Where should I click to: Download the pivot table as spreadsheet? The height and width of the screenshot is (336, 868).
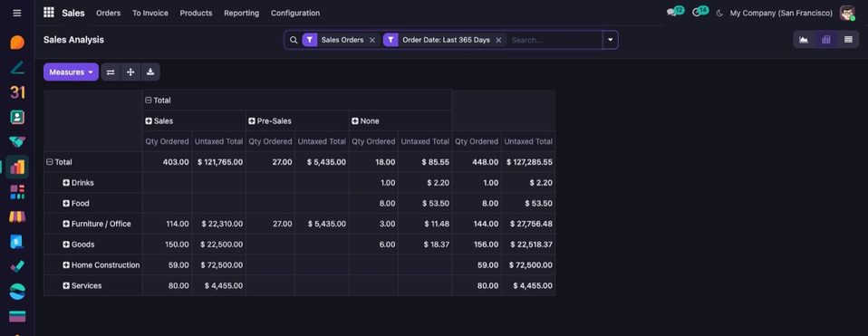[x=150, y=72]
